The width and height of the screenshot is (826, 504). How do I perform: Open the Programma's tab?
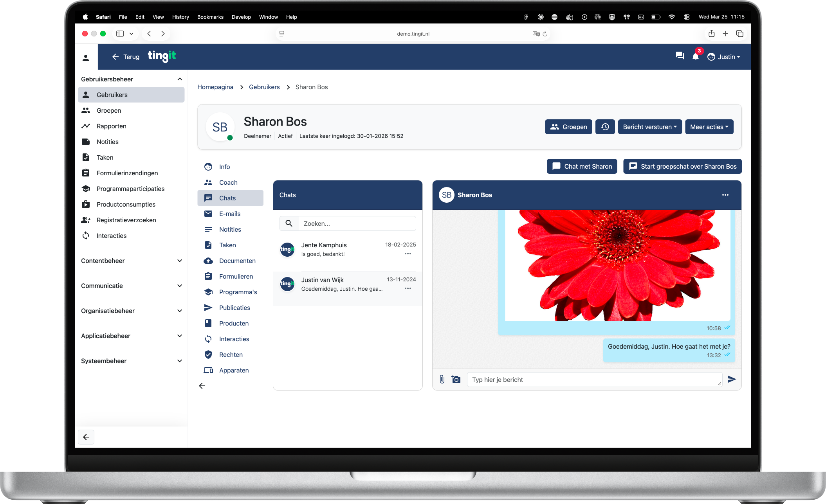click(231, 292)
